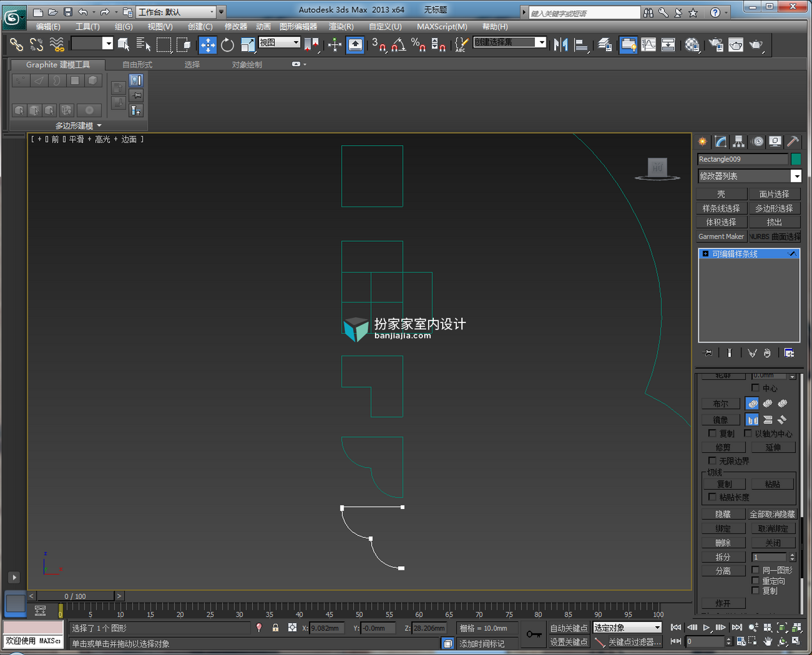Click the 全部取消隐藏 button

[772, 514]
